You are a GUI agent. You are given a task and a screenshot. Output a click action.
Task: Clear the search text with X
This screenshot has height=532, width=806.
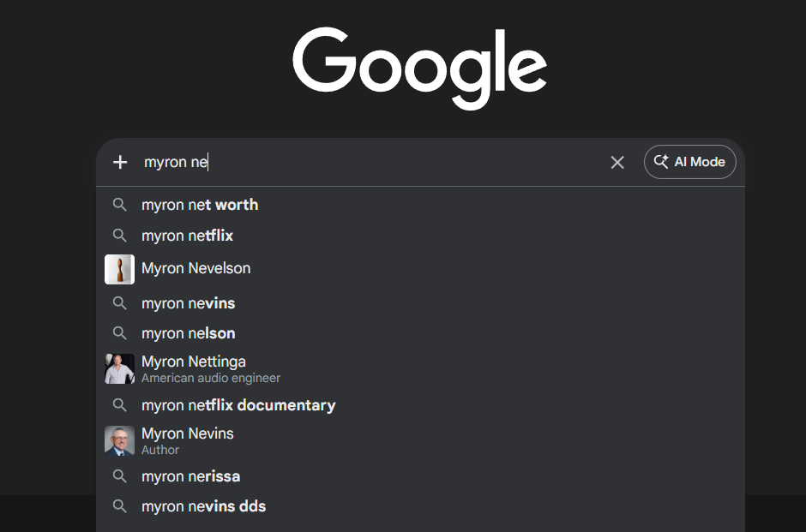pyautogui.click(x=617, y=162)
